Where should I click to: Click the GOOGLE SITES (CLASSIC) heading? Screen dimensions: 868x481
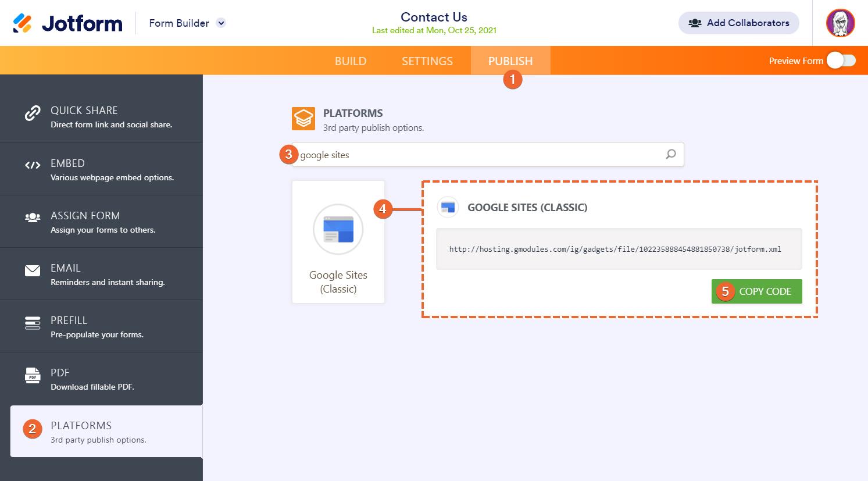[x=527, y=208]
